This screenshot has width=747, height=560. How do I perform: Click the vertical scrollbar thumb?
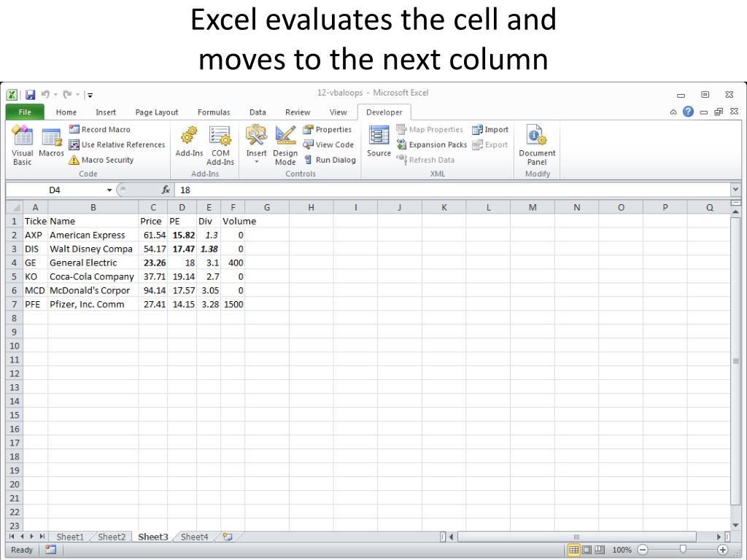(x=735, y=360)
